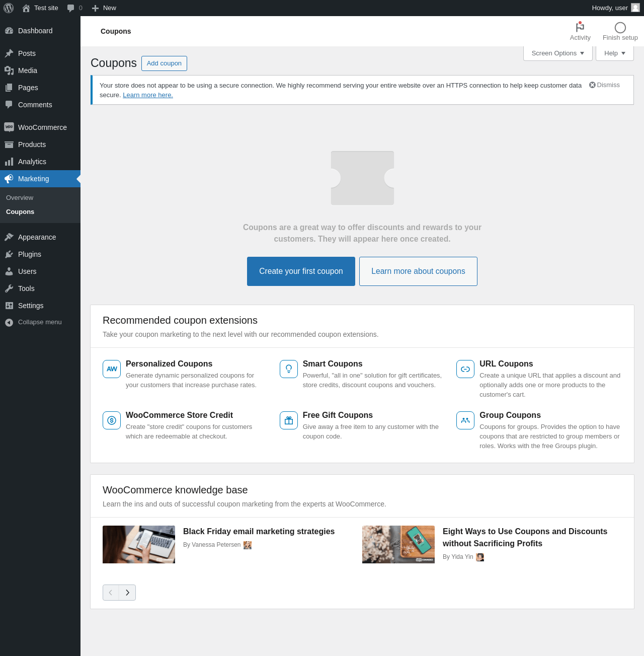Click the Posts pushpin icon

pos(9,53)
